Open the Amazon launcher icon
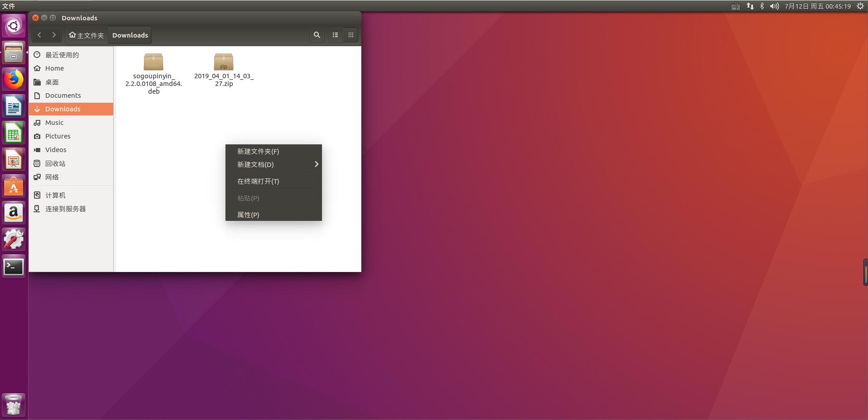The height and width of the screenshot is (420, 868). [14, 213]
